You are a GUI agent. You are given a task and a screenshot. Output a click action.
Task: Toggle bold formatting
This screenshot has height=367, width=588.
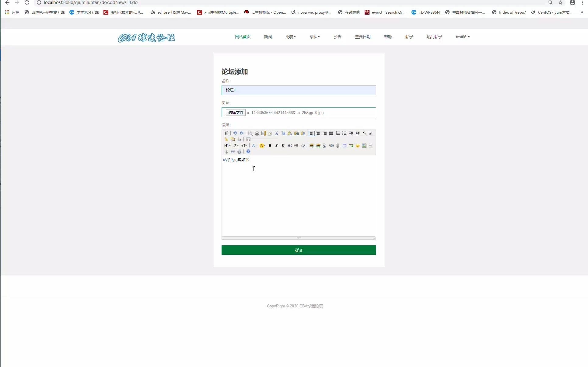[x=270, y=146]
